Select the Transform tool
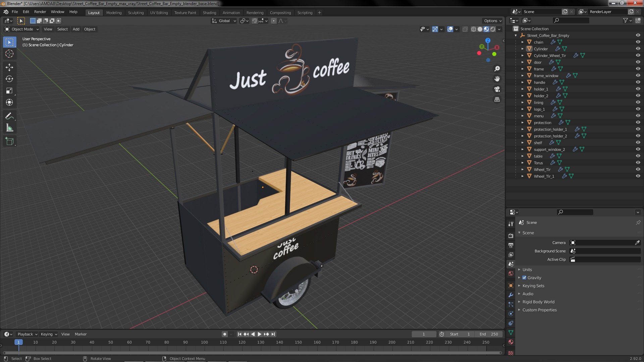Screen dimensions: 644x362 [9, 103]
